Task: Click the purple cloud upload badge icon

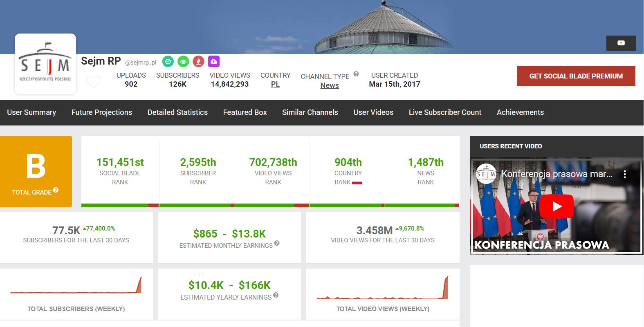Action: 214,61
